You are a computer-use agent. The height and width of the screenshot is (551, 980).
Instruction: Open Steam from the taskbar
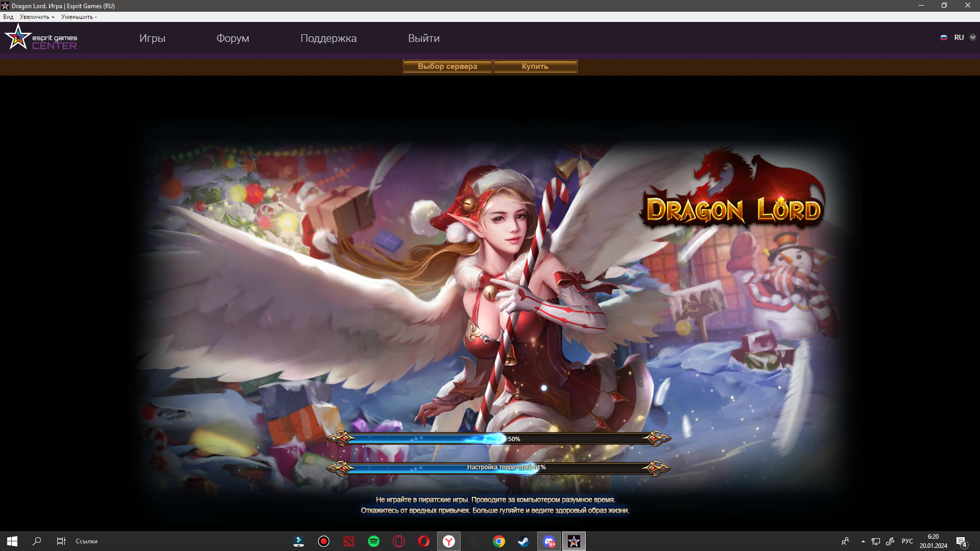tap(523, 541)
